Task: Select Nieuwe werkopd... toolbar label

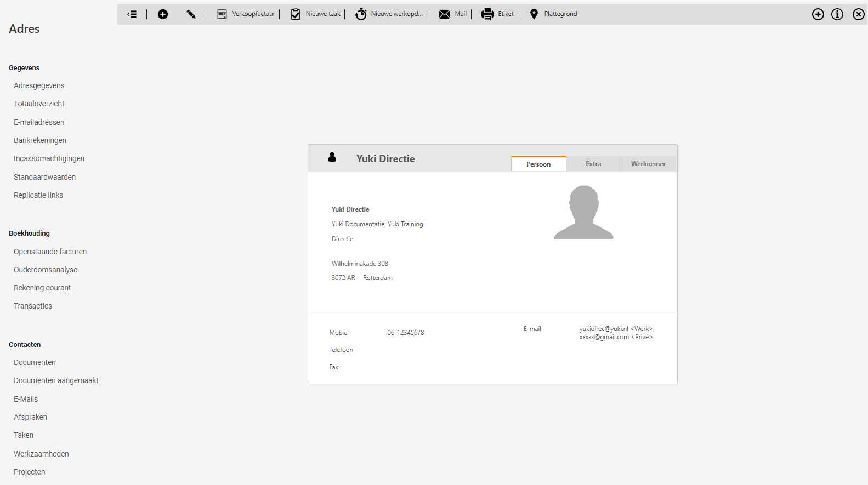Action: (x=397, y=14)
